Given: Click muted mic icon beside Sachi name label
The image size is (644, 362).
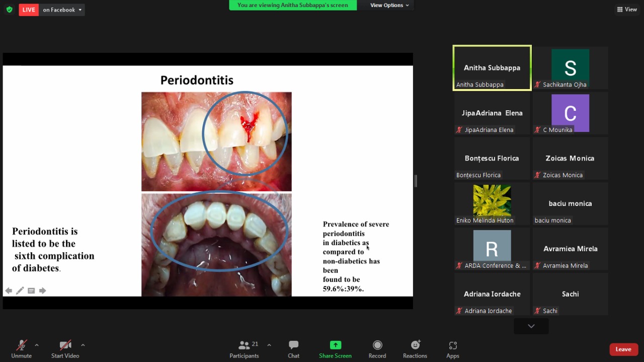Looking at the screenshot, I should 538,311.
